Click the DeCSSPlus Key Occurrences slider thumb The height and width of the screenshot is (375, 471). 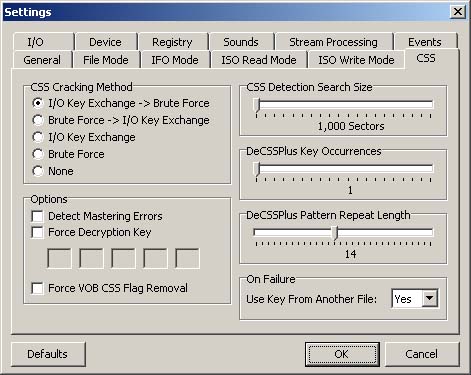(x=257, y=169)
